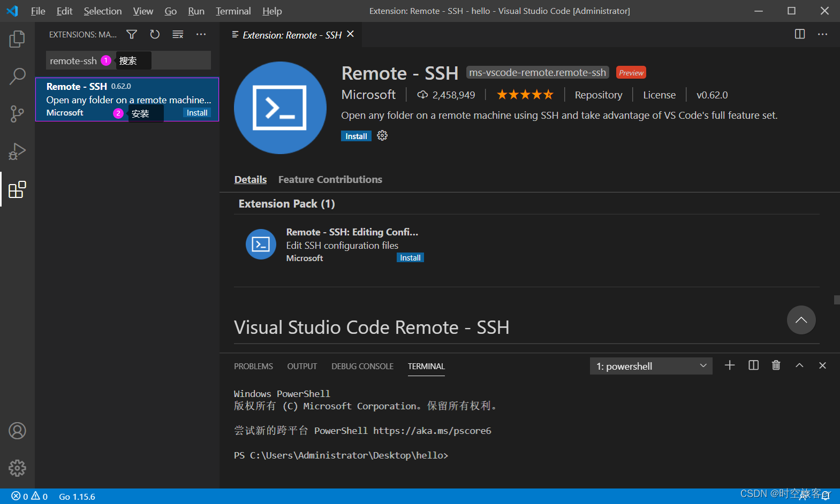
Task: Click the scroll-to-top round arrow button
Action: click(801, 320)
